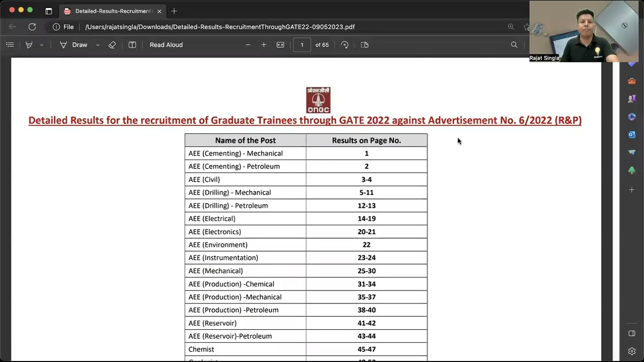Viewport: 644px width, 362px height.
Task: Open the Outlook sidebar icon
Action: [x=632, y=134]
